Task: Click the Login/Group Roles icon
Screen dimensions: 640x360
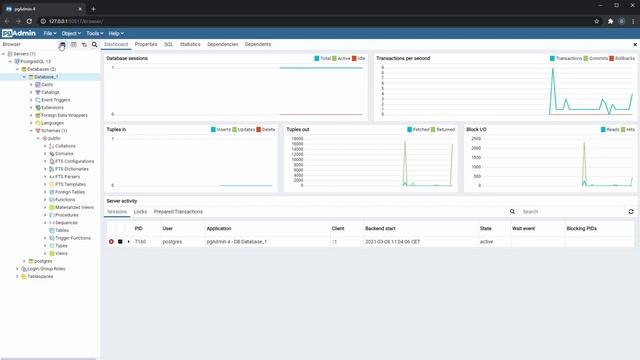Action: point(24,269)
